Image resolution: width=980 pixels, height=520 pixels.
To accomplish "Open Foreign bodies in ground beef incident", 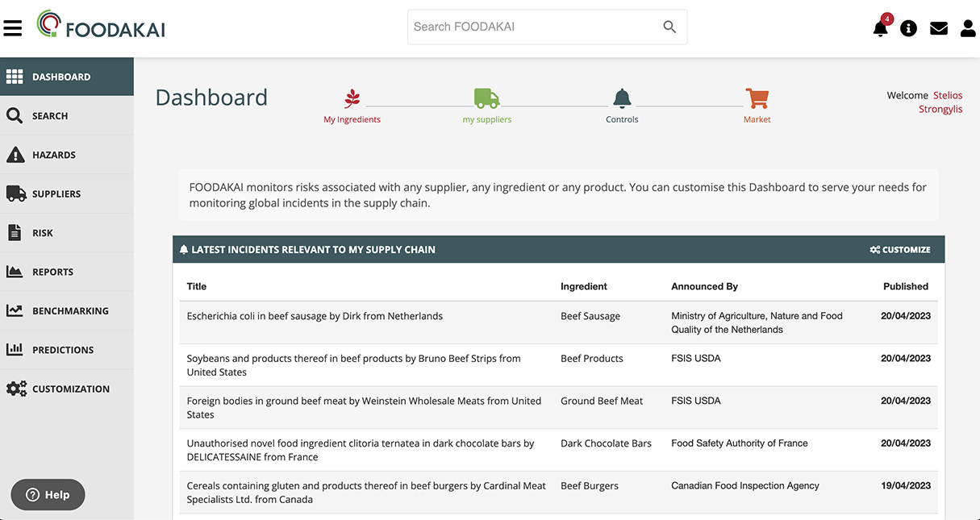I will 364,407.
